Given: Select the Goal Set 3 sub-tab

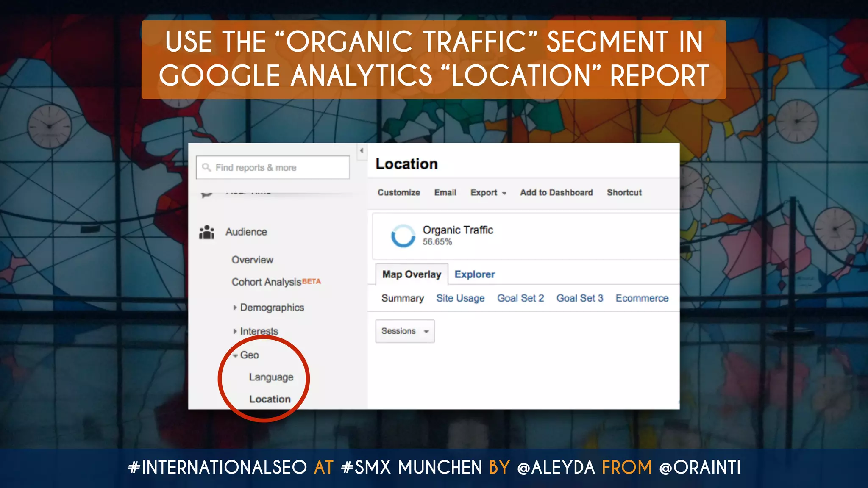Looking at the screenshot, I should pos(580,298).
